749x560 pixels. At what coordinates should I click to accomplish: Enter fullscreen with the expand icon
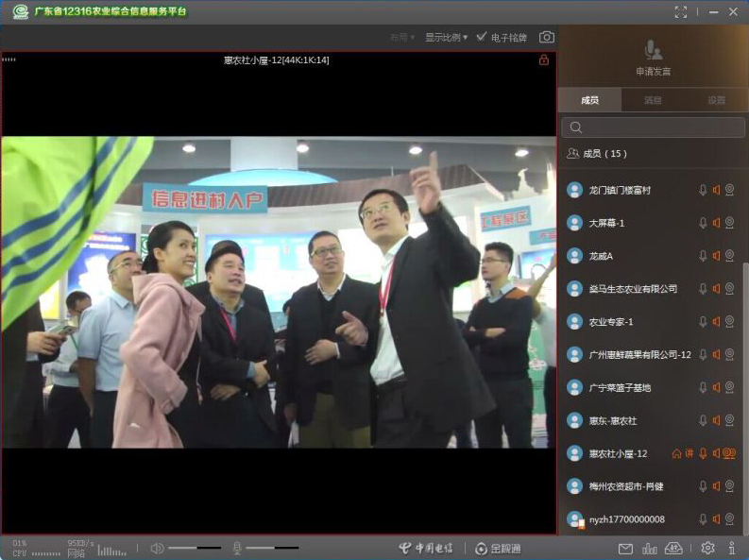click(681, 11)
